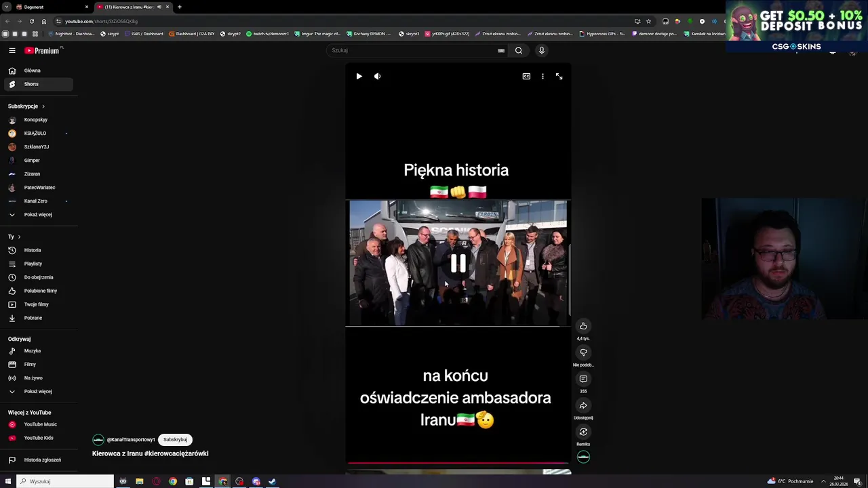Like the Short with thumbs up
The height and width of the screenshot is (488, 868).
(x=583, y=326)
